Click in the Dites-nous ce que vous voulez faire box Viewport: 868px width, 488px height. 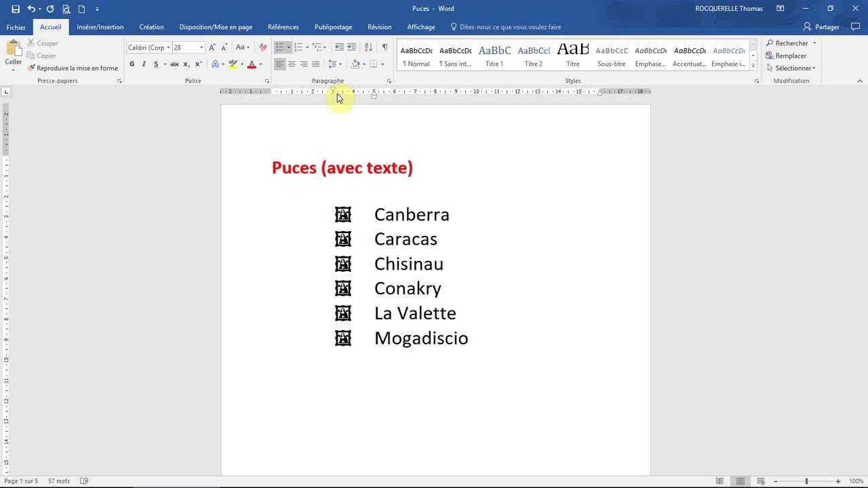[x=506, y=27]
